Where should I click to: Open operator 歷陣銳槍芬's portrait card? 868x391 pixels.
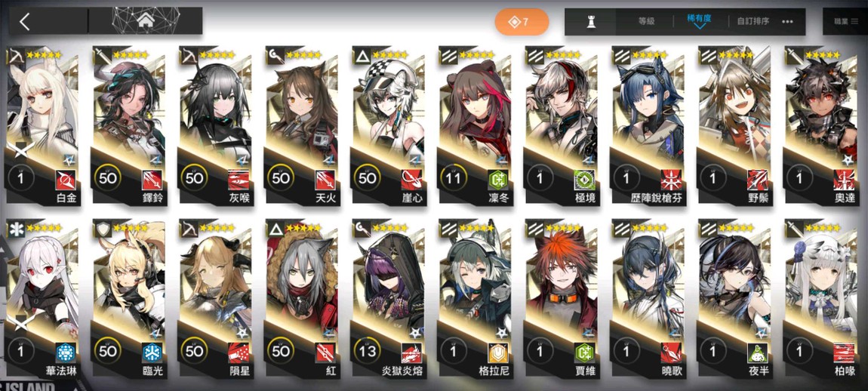(648, 128)
